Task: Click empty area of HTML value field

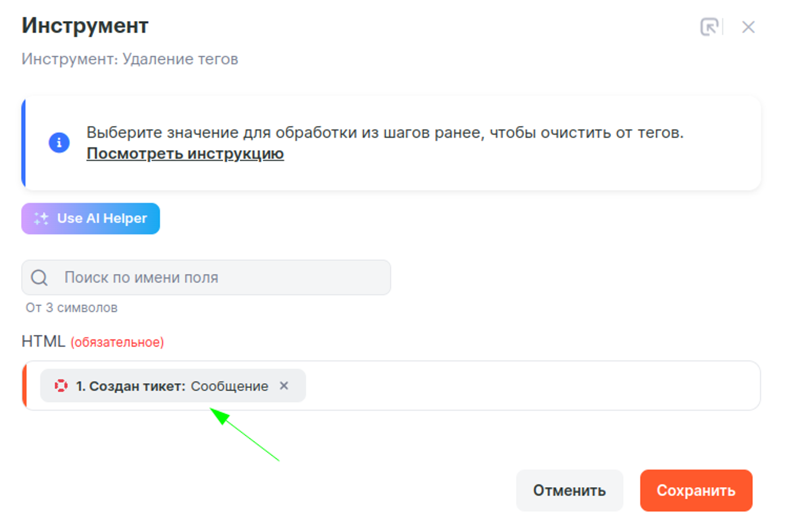Action: coord(526,386)
